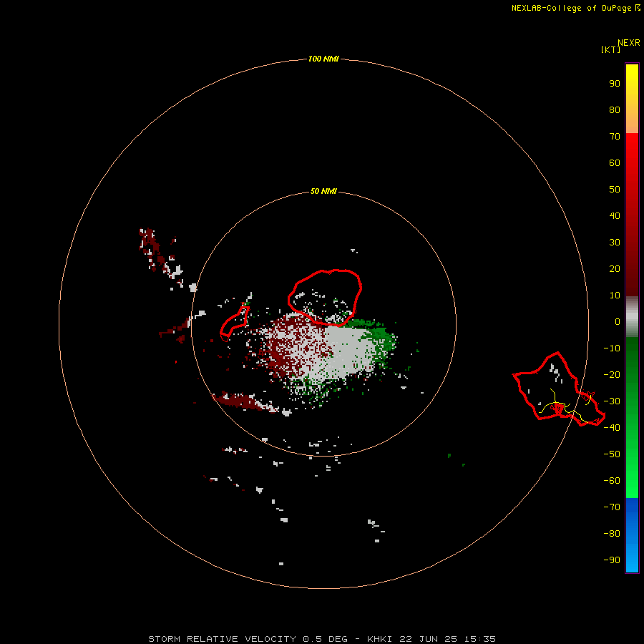The image size is (644, 644).
Task: Click the -50 value on the velocity scale
Action: [612, 454]
